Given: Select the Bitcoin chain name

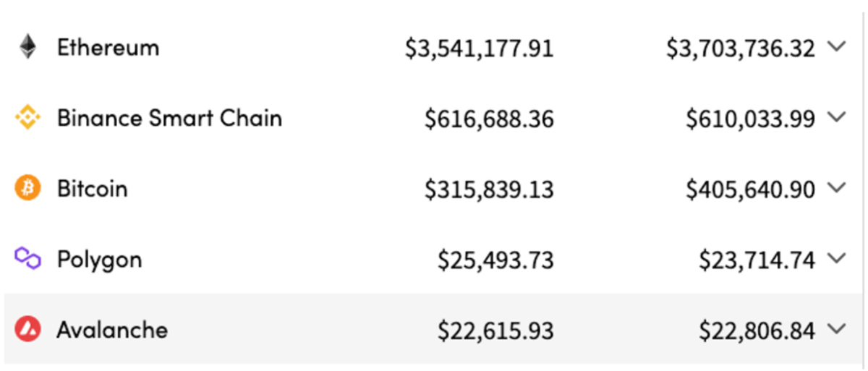Looking at the screenshot, I should pos(92,189).
